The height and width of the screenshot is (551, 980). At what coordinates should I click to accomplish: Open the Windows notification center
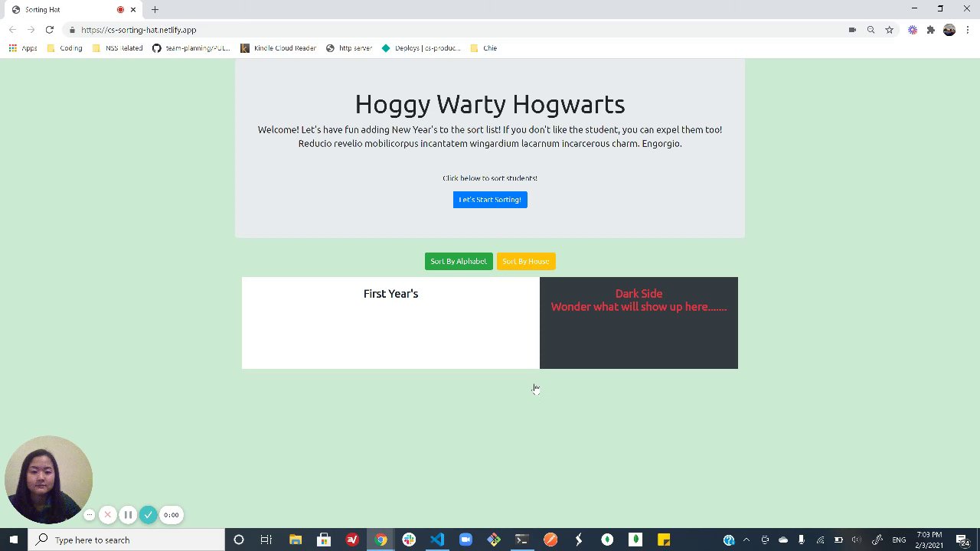[x=962, y=540]
